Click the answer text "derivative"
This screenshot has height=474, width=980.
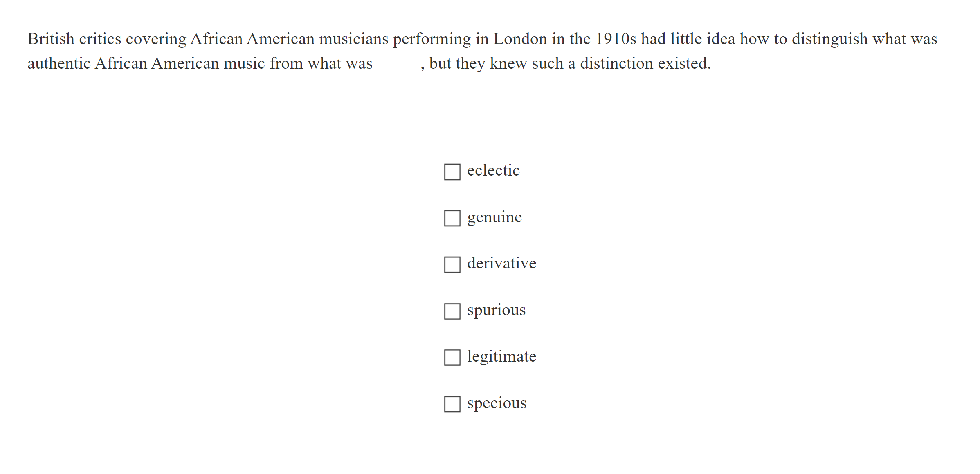[x=501, y=264]
